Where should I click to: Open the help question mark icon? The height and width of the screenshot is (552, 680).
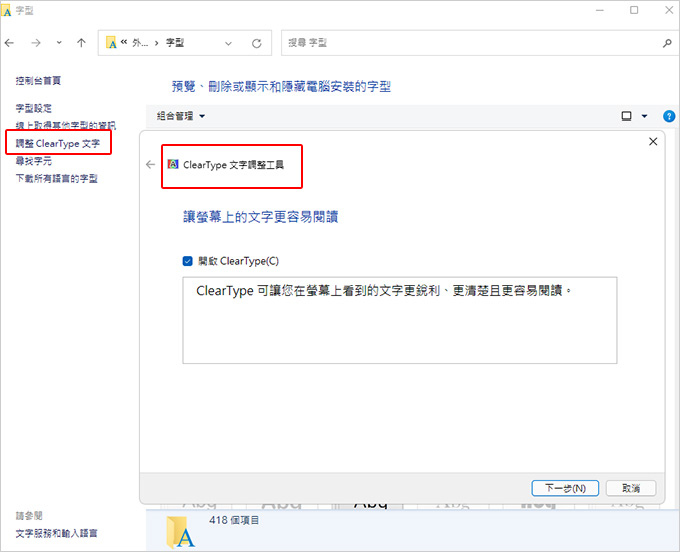click(669, 116)
